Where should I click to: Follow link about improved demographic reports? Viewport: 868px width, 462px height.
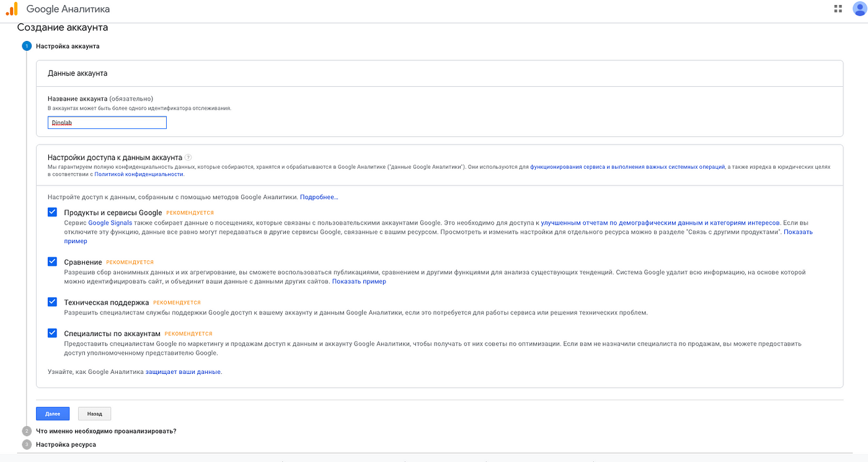pos(660,223)
